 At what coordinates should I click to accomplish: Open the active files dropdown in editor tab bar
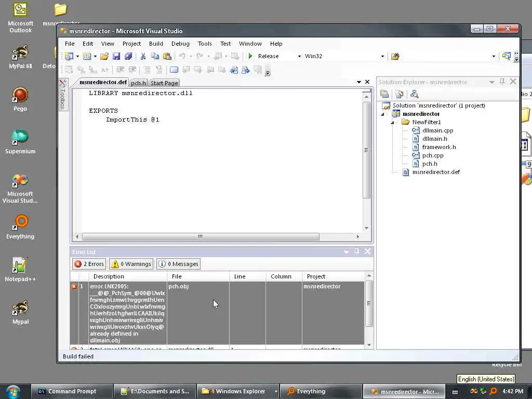pyautogui.click(x=359, y=82)
